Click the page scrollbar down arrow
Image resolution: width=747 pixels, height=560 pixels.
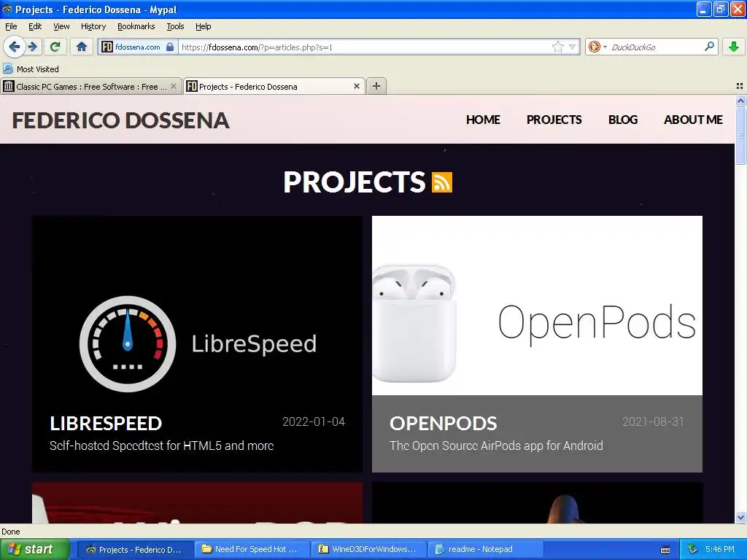[x=740, y=517]
